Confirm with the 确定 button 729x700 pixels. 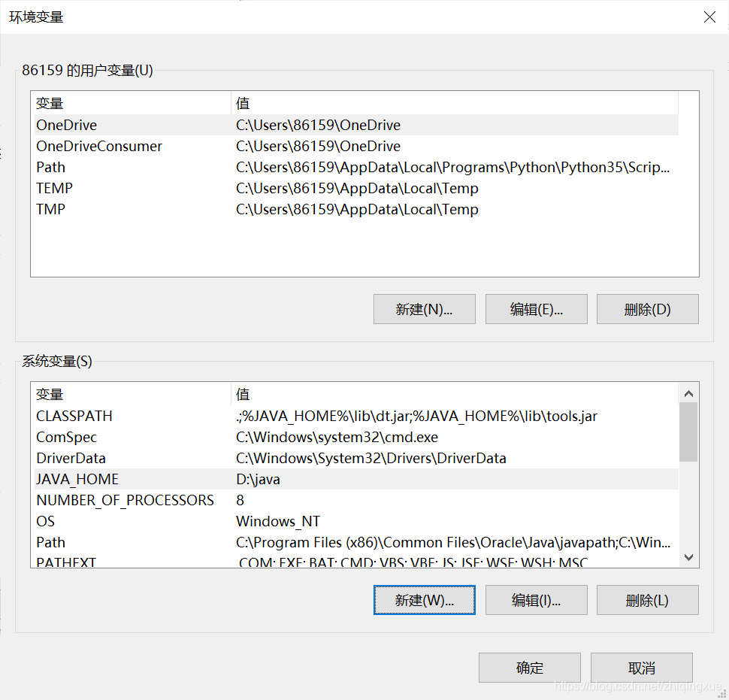530,668
